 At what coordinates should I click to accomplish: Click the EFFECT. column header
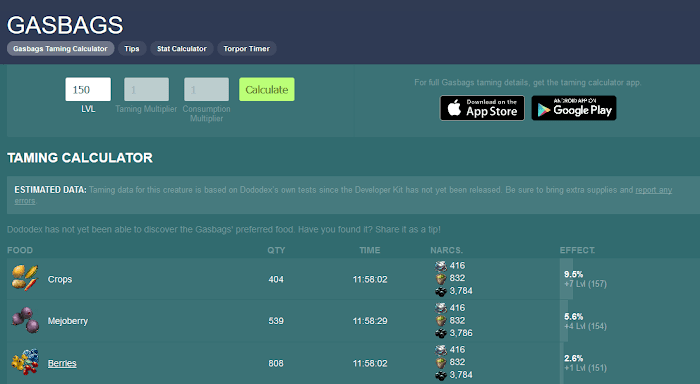coord(577,250)
